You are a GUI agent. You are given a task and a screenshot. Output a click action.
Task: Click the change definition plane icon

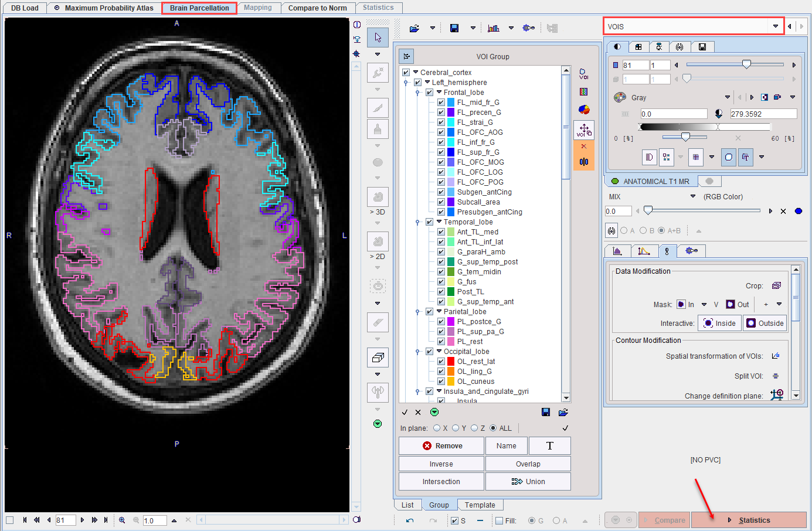click(777, 395)
